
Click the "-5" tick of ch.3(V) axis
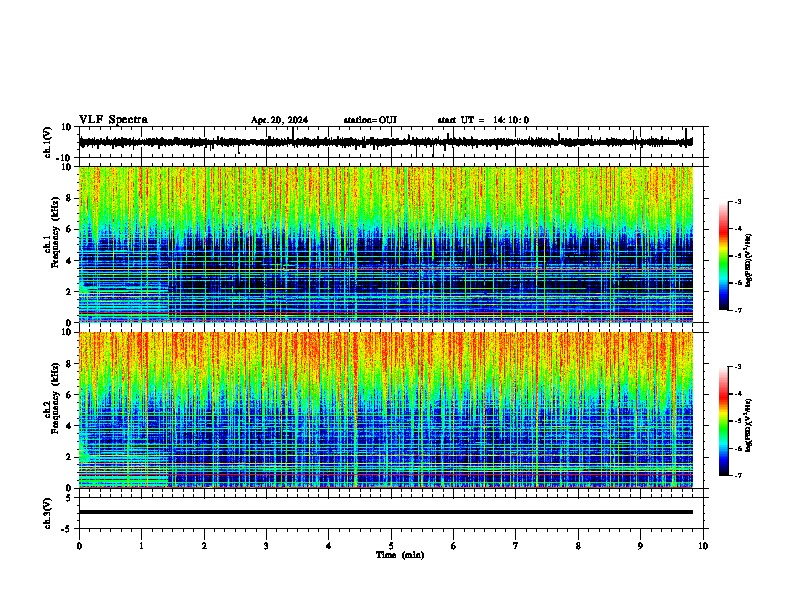pos(68,529)
